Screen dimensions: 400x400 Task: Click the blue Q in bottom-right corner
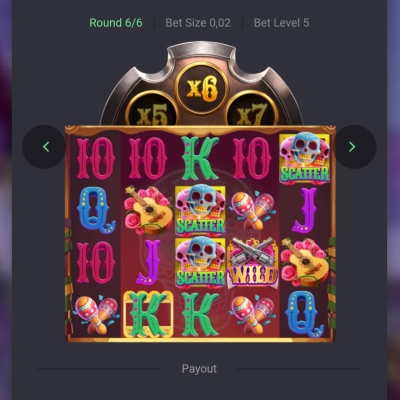coord(304,314)
